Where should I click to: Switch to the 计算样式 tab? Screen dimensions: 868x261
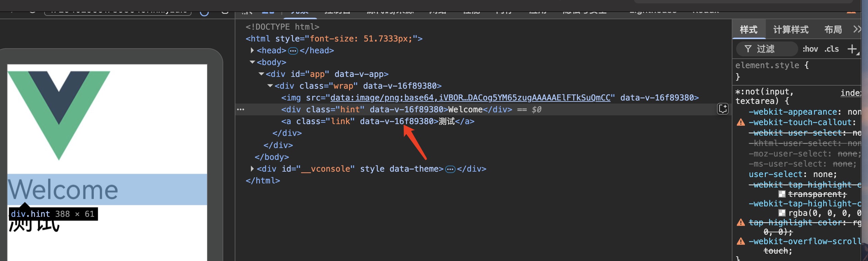[x=791, y=30]
